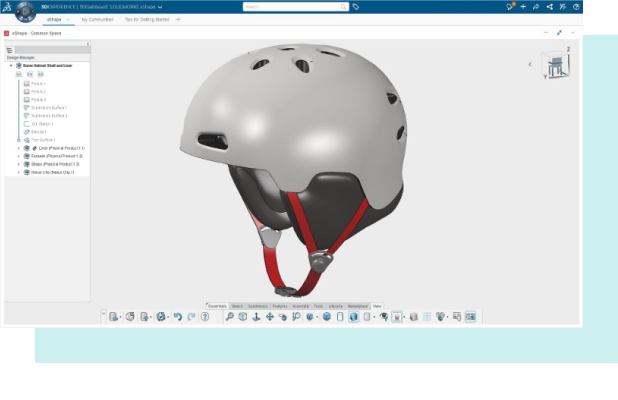Select Picture 1 in design tree

coord(38,84)
